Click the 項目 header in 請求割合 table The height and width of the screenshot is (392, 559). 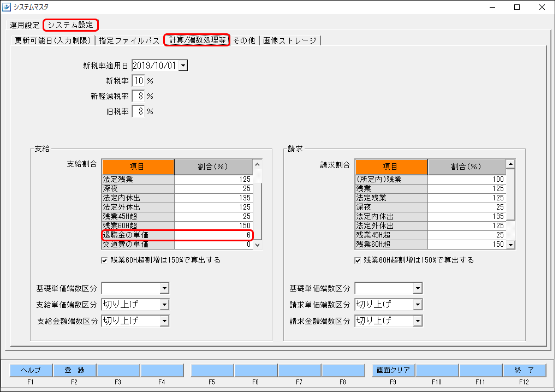tap(391, 167)
